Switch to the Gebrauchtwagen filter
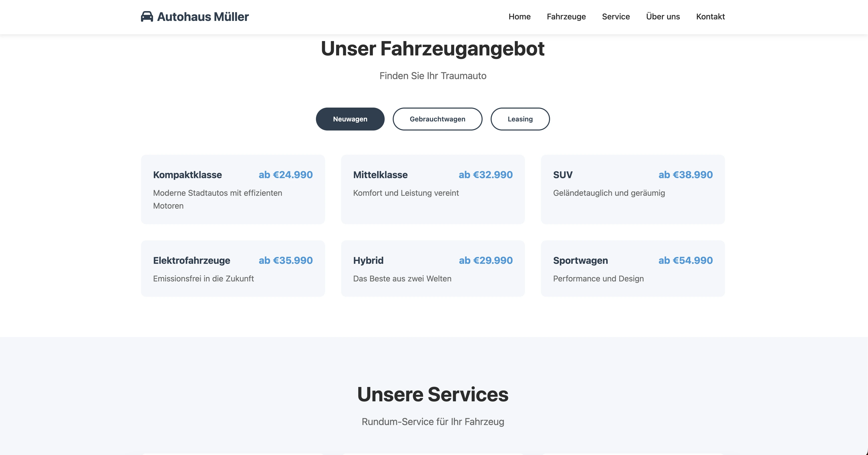This screenshot has width=868, height=455. (437, 119)
